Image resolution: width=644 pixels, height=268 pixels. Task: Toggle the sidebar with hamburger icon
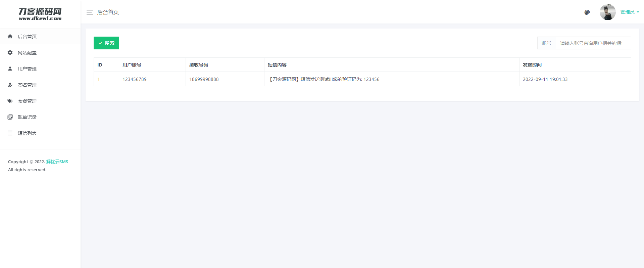(x=90, y=12)
